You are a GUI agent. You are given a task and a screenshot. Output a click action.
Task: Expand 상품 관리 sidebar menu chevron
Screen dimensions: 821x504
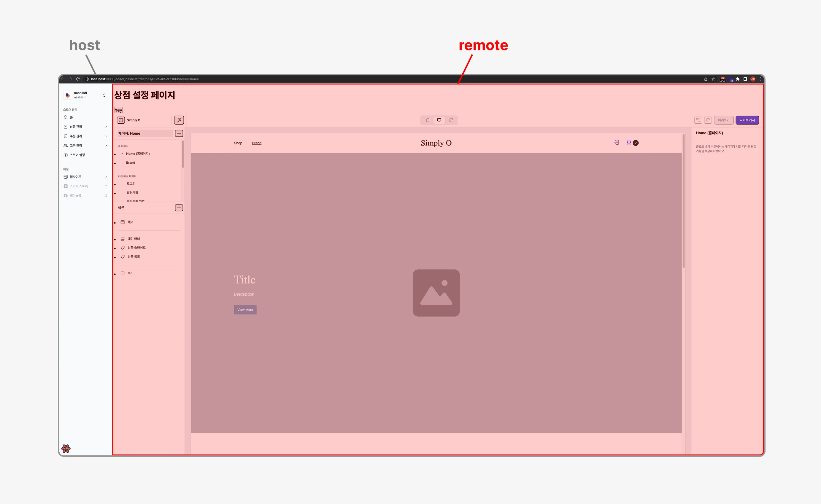[106, 127]
